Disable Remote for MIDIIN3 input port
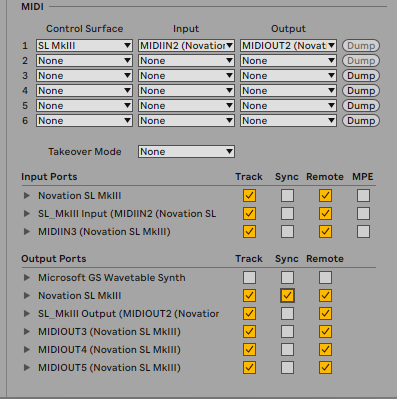Image resolution: width=397 pixels, height=399 pixels. 325,232
